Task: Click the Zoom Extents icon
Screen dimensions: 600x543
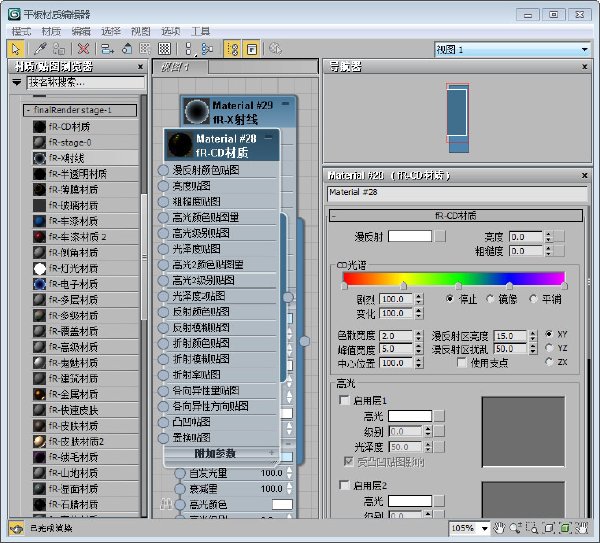Action: point(549,528)
